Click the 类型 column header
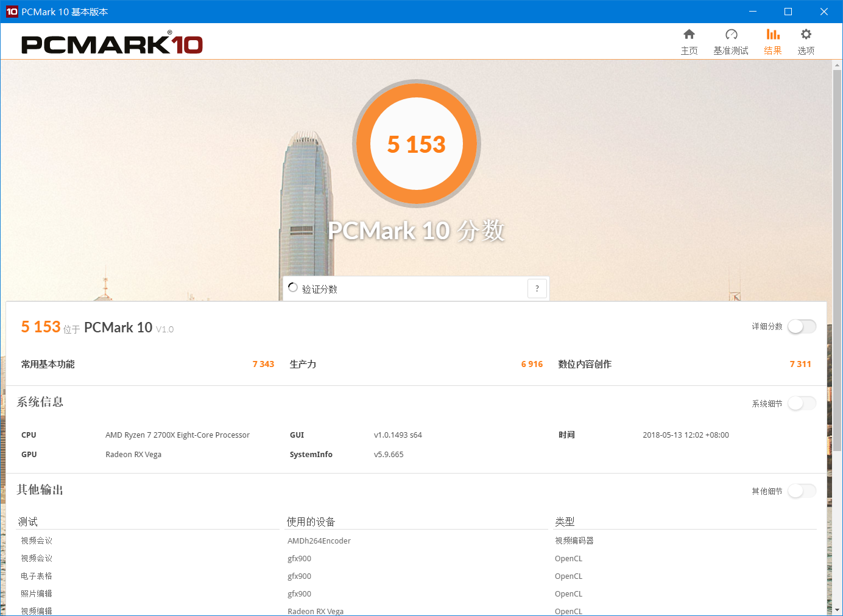Viewport: 843px width, 616px height. pos(565,522)
